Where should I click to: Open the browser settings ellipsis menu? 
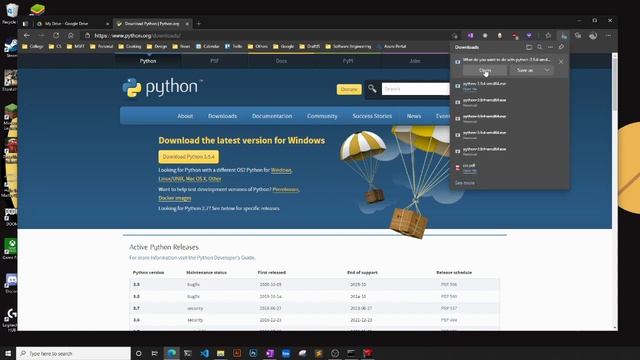coord(609,36)
